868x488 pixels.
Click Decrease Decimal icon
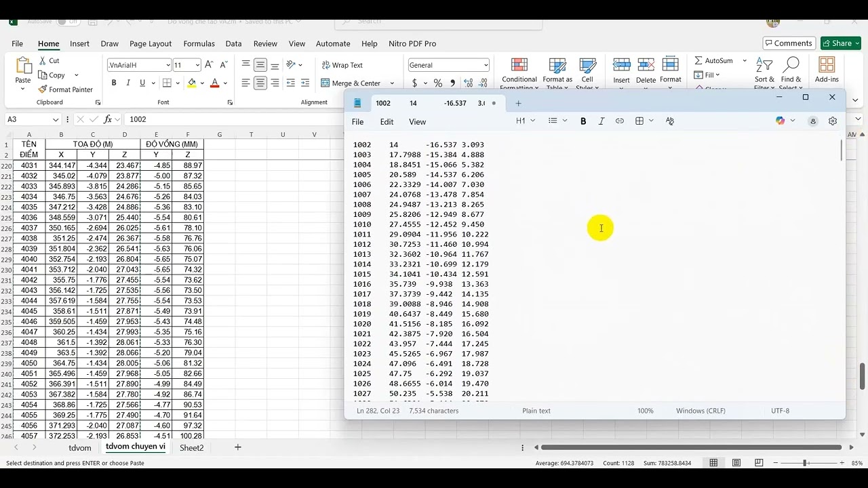click(484, 83)
